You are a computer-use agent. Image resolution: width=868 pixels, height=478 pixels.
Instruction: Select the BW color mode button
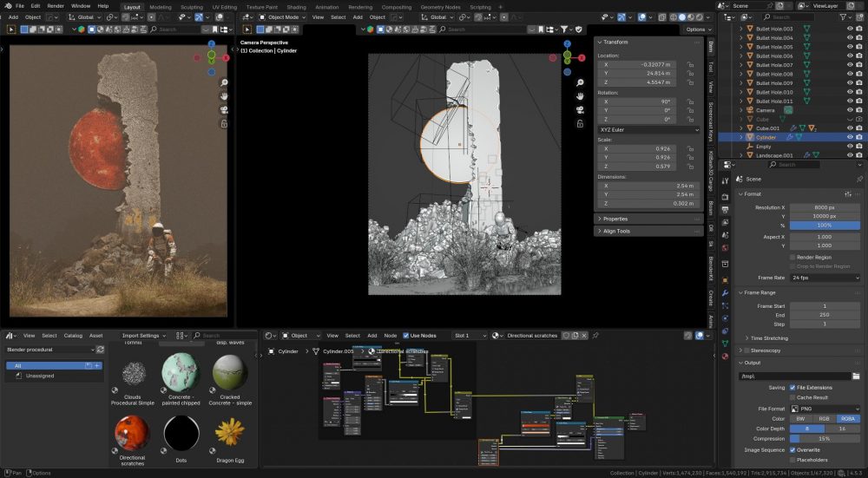801,419
